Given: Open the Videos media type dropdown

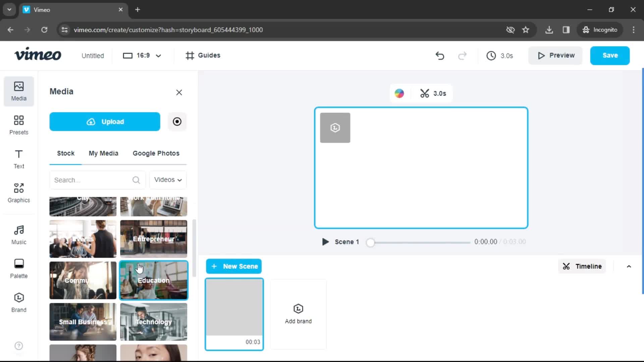Looking at the screenshot, I should click(168, 180).
